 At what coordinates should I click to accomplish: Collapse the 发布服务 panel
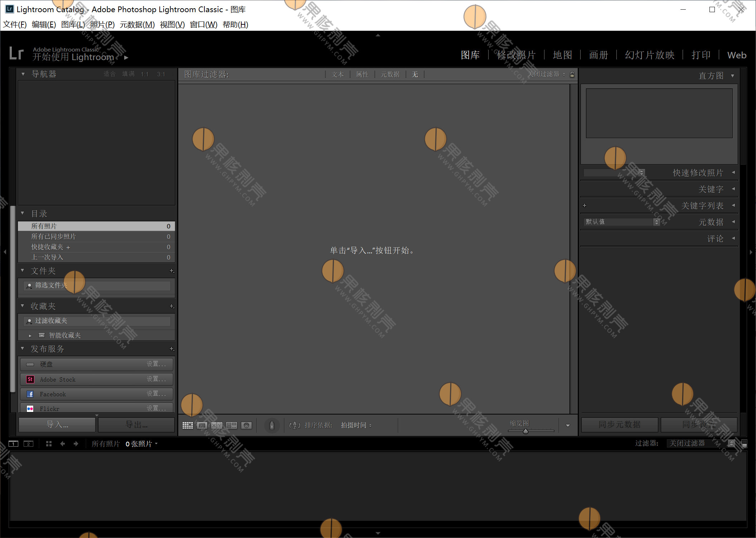23,348
